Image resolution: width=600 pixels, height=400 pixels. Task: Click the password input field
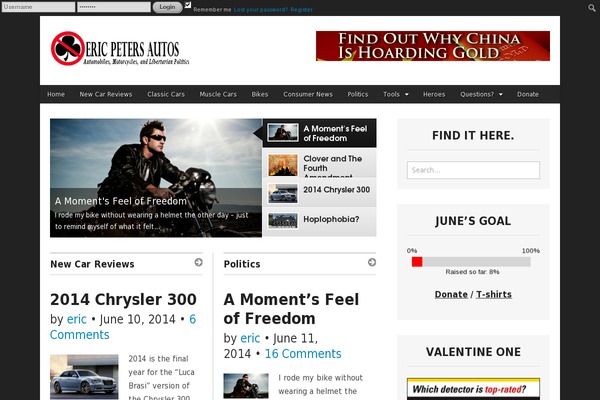point(114,7)
